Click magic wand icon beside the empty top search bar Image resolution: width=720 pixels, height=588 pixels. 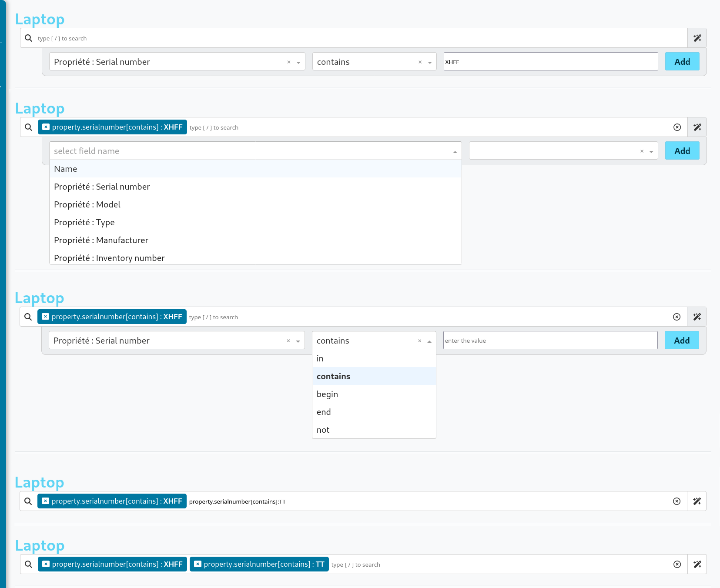coord(697,38)
